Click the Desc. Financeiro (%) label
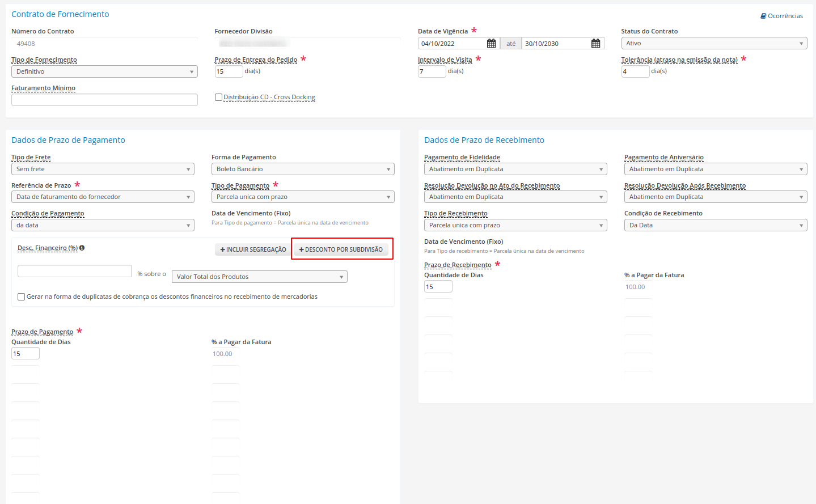The height and width of the screenshot is (504, 816). point(48,248)
